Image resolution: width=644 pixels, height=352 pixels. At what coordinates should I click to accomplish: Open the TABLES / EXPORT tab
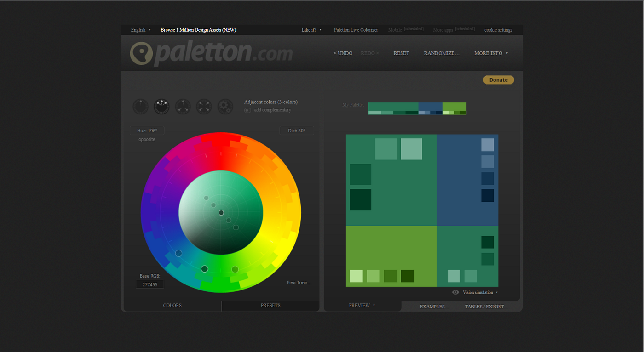pos(487,307)
